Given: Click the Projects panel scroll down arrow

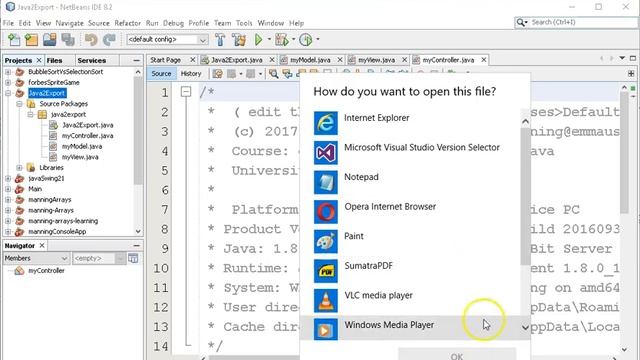Looking at the screenshot, I should point(138,231).
